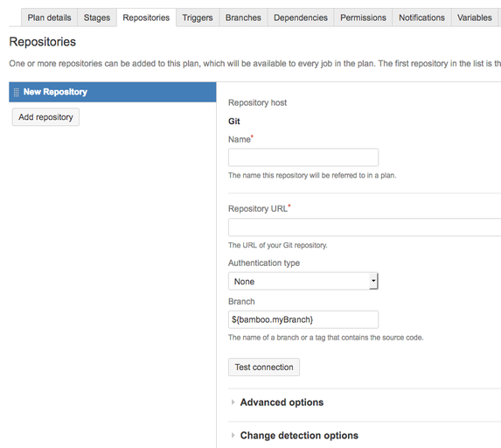Switch to the Permissions tab
Image resolution: width=501 pixels, height=448 pixels.
[x=363, y=17]
